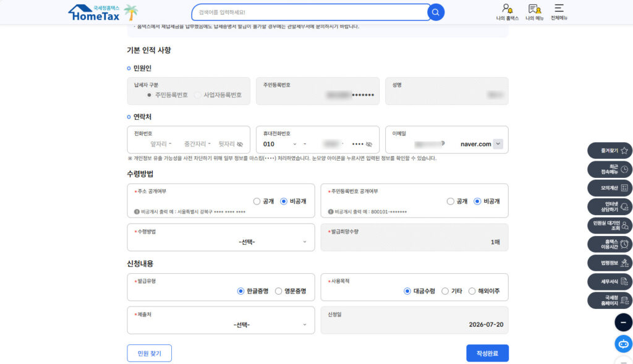Open the chatbot assistant icon
This screenshot has height=364, width=633.
(x=623, y=344)
